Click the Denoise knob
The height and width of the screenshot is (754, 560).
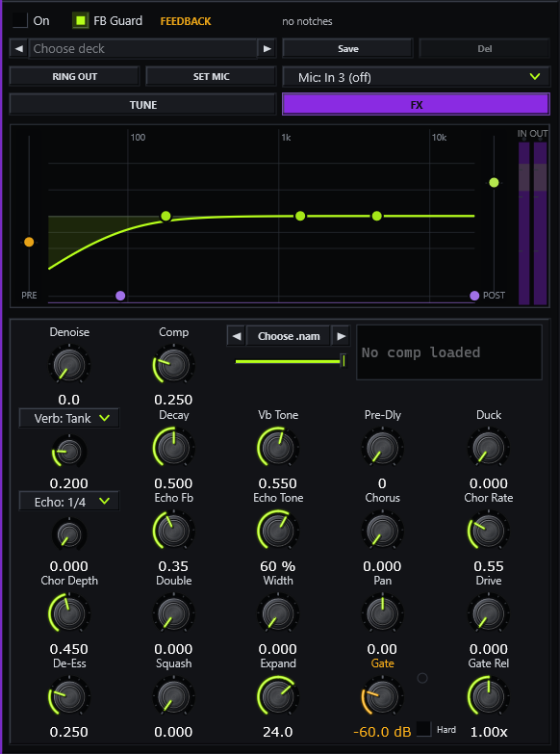[x=69, y=365]
